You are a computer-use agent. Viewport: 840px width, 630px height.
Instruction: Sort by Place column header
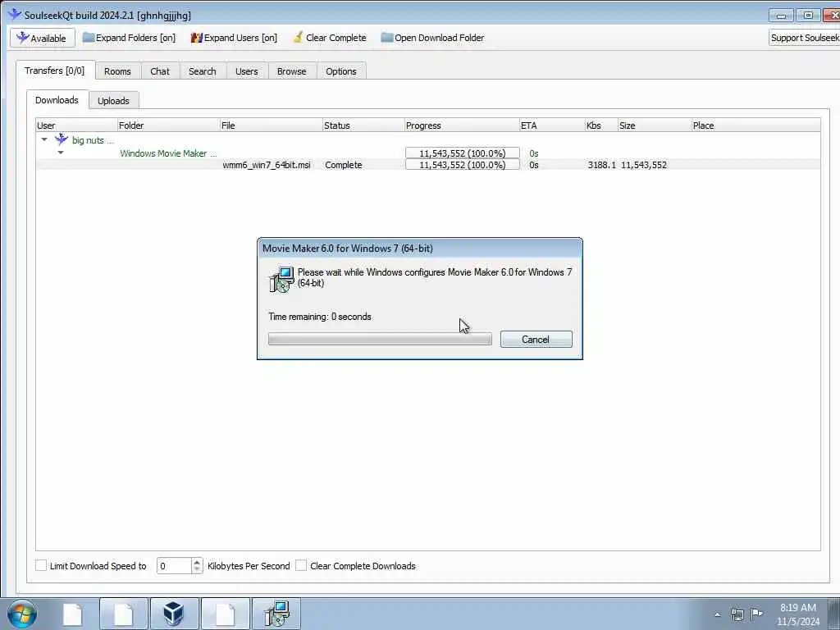click(x=756, y=126)
